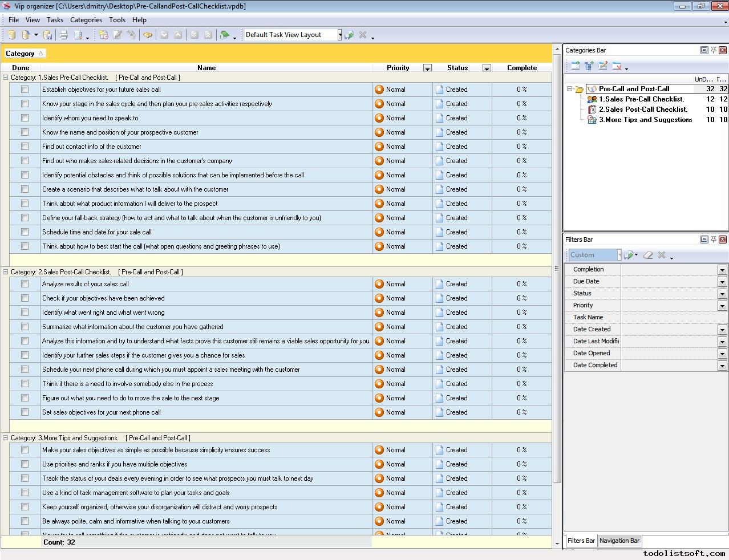The image size is (729, 560).
Task: Click the Print icon in the toolbar
Action: 64,35
